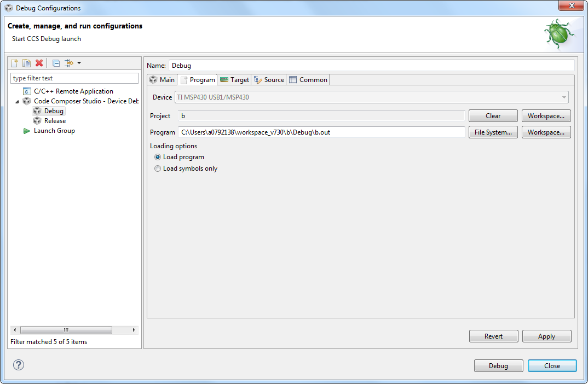Click the Project field

click(x=321, y=116)
